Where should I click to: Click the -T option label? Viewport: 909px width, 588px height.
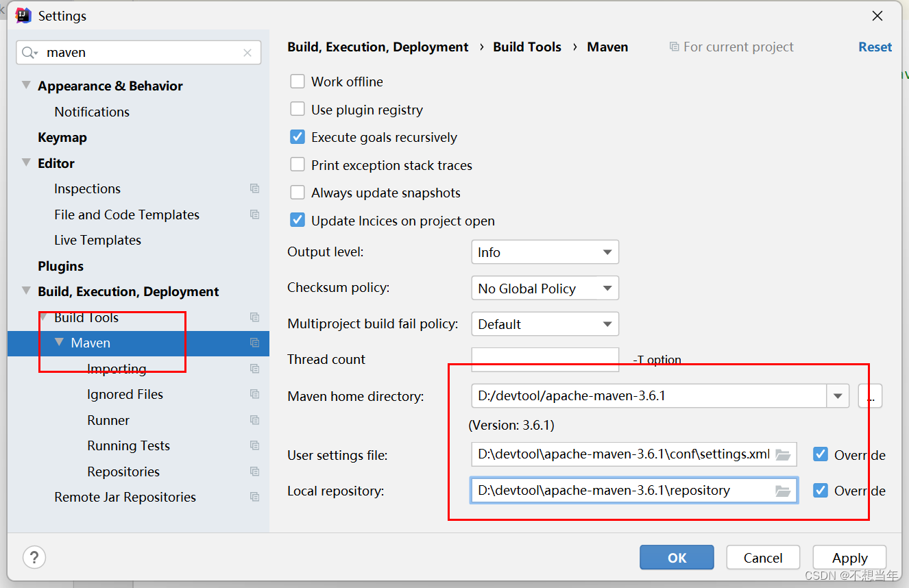657,360
